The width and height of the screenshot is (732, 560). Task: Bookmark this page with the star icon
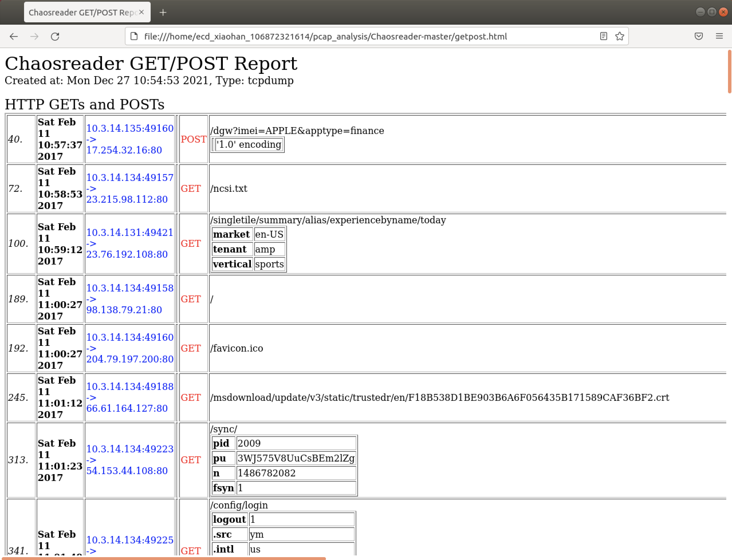pyautogui.click(x=619, y=36)
